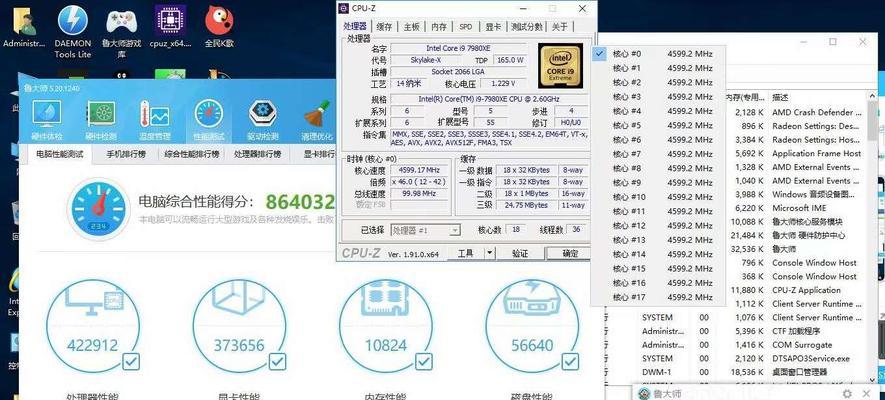
Task: Open the 综合性能排行榜 tab in Lu Master
Action: [x=192, y=154]
